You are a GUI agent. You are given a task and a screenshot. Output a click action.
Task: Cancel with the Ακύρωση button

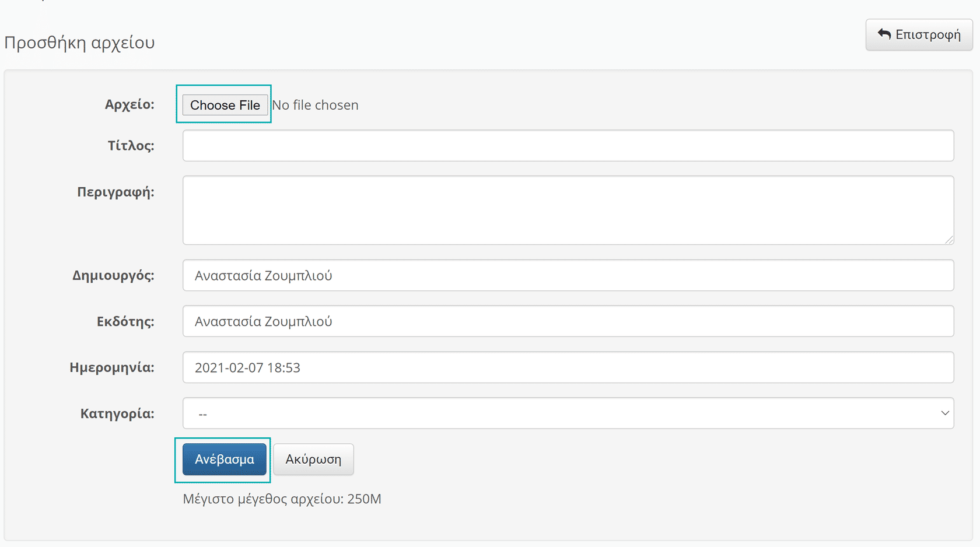click(x=313, y=460)
